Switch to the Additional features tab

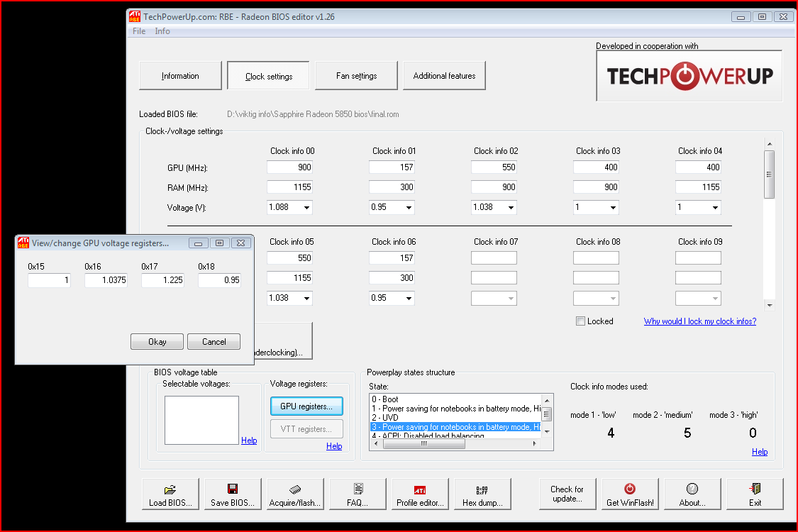[444, 76]
